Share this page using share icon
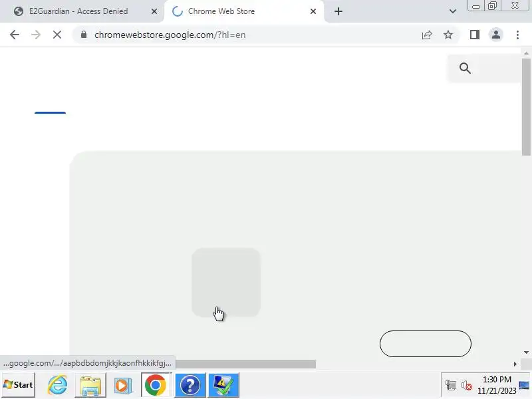Viewport: 532px width, 399px height. [427, 35]
